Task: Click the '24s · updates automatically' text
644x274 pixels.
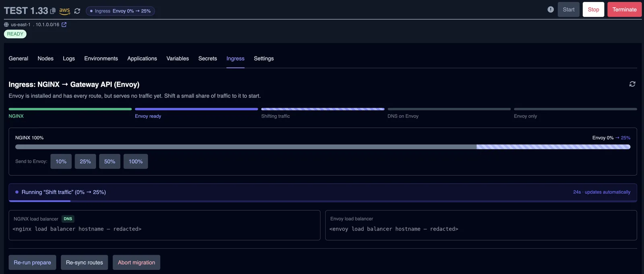Action: click(602, 192)
